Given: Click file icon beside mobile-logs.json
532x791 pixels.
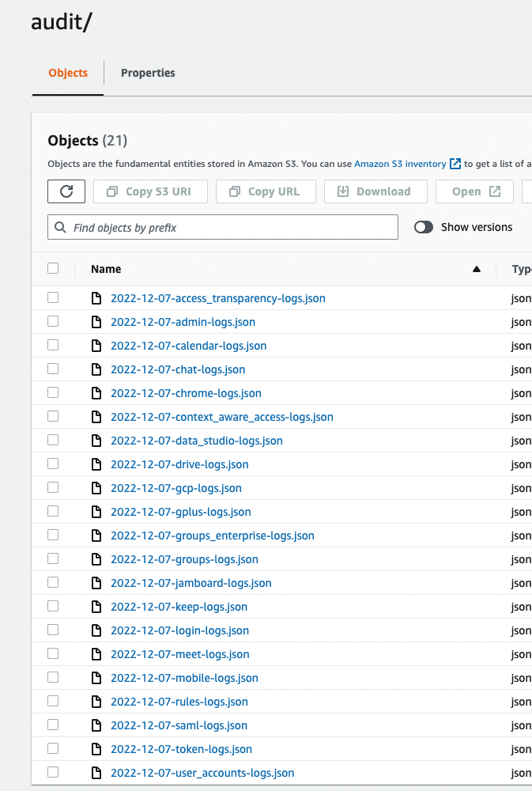Looking at the screenshot, I should pos(96,678).
